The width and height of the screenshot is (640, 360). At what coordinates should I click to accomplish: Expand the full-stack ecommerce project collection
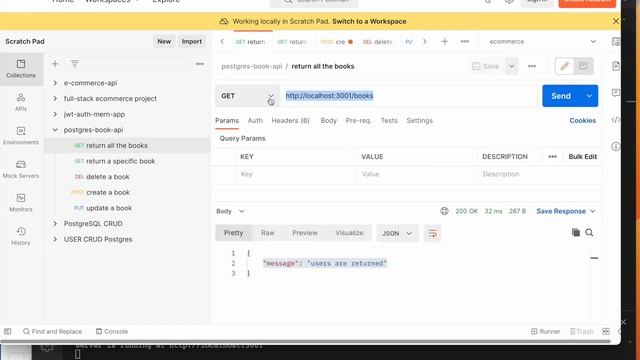click(x=55, y=98)
